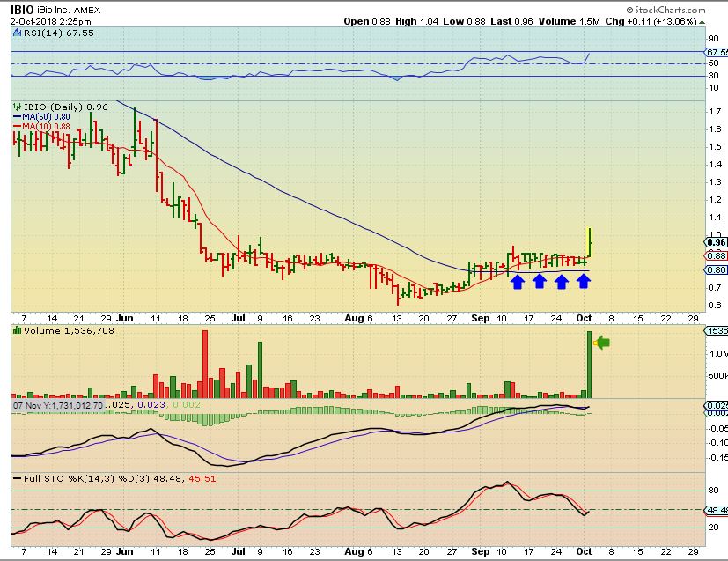Click the red 0.88 MA value tag

pos(716,255)
